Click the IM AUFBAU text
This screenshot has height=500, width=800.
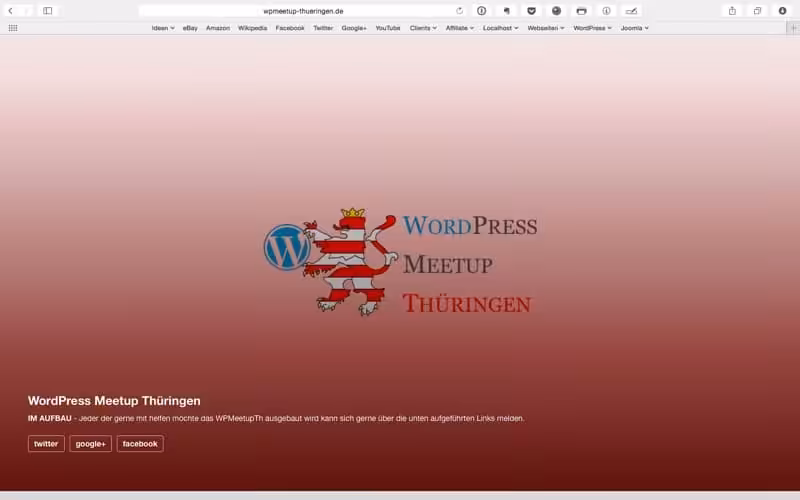coord(49,418)
